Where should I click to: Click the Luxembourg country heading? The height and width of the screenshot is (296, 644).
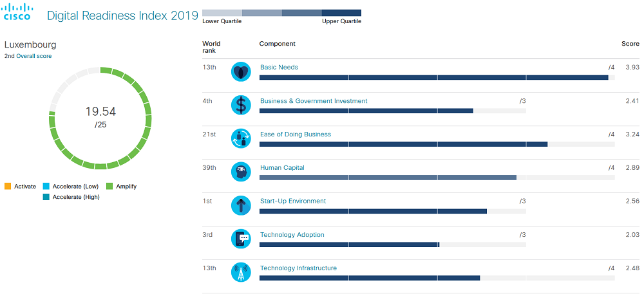pyautogui.click(x=30, y=45)
